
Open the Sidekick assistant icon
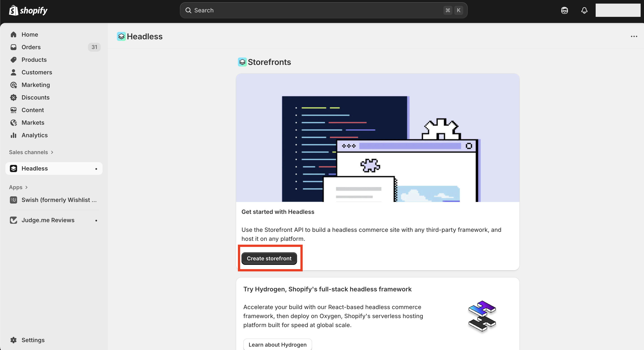564,11
